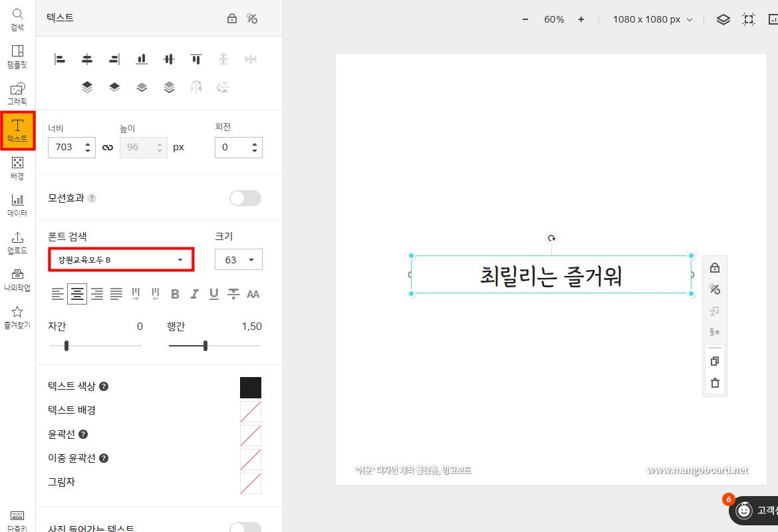
Task: Click the 윤곽선 outline swatch
Action: point(251,435)
